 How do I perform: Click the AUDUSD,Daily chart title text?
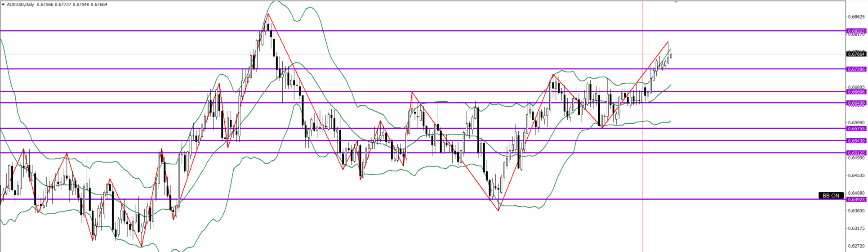(20, 4)
